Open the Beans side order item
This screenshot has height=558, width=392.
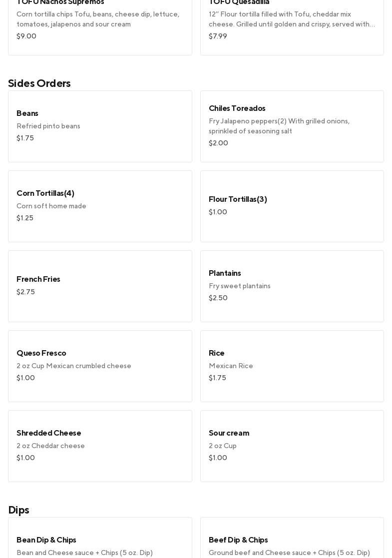(100, 126)
